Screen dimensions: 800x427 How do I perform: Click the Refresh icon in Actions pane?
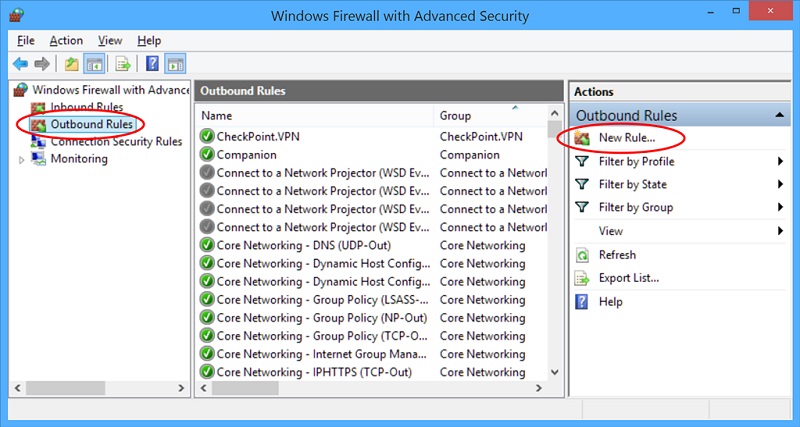(x=582, y=255)
